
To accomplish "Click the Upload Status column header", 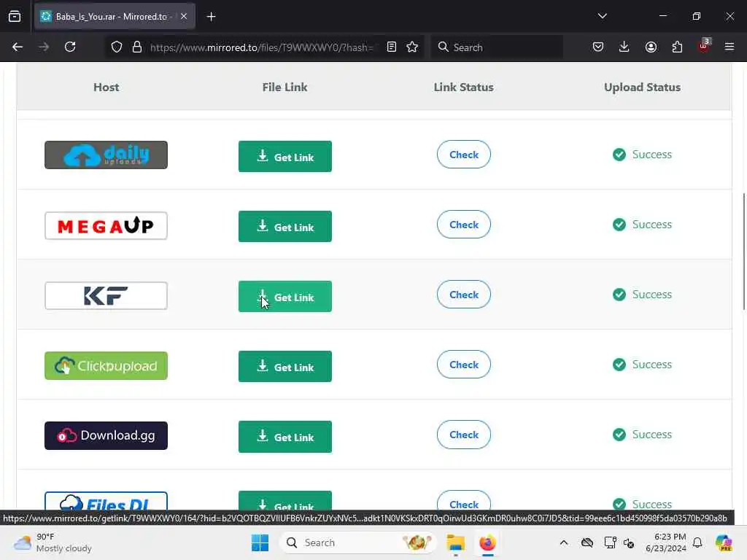I will [642, 87].
